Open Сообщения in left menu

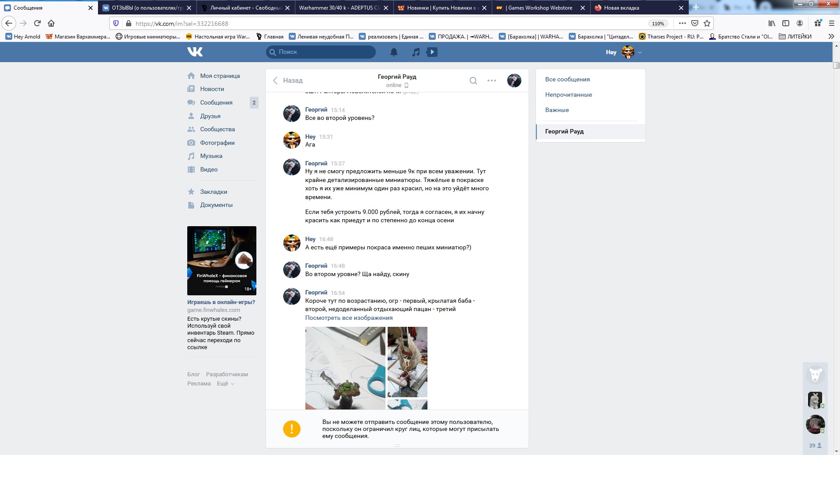[x=216, y=102]
